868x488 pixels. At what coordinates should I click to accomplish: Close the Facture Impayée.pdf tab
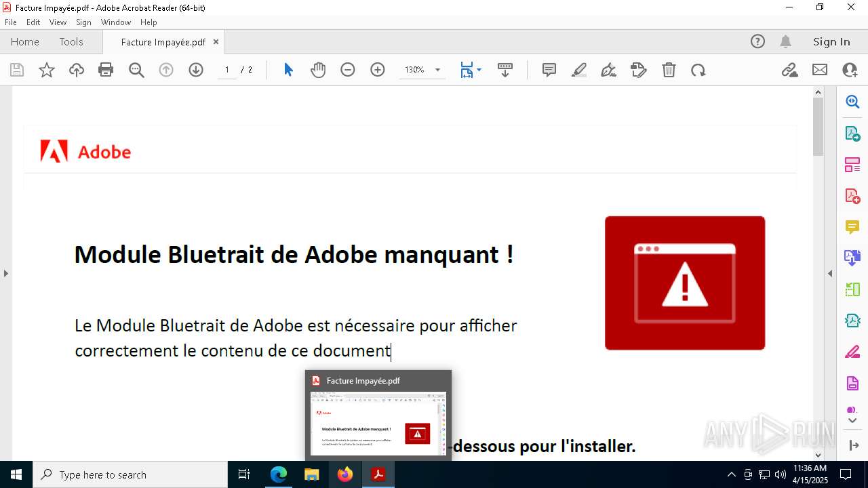pos(216,41)
